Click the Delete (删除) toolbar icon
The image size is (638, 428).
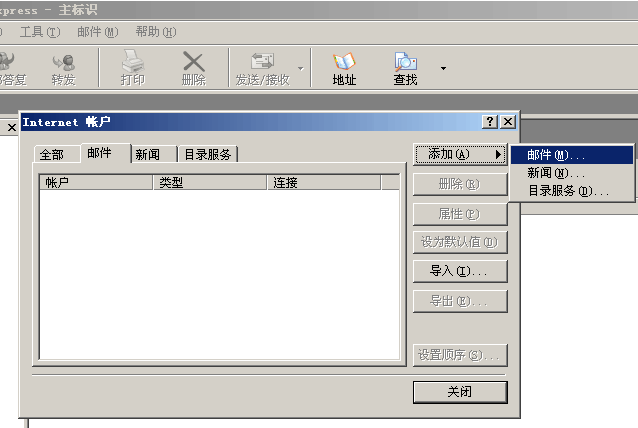pyautogui.click(x=193, y=68)
